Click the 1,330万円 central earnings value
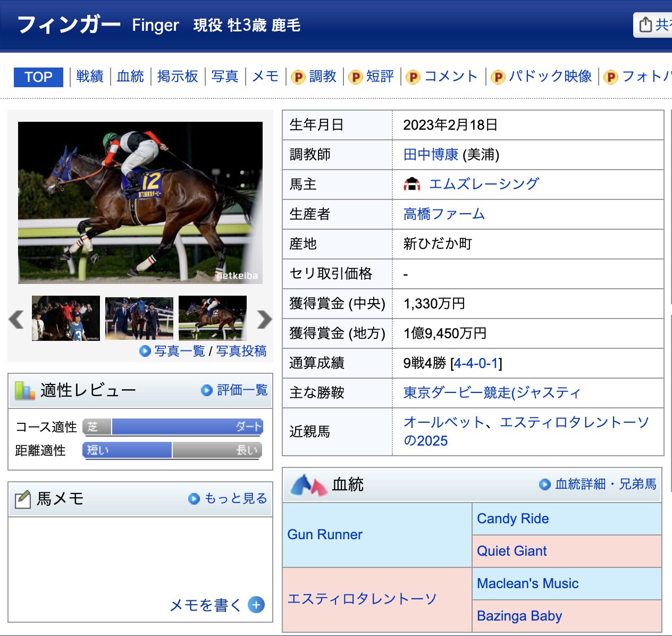Screen dimensions: 672x636 [434, 304]
